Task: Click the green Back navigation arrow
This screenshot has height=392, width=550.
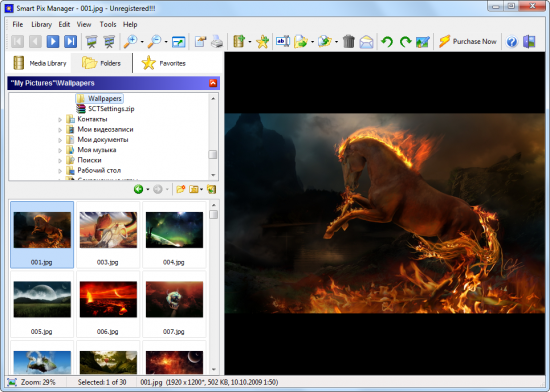Action: 139,189
